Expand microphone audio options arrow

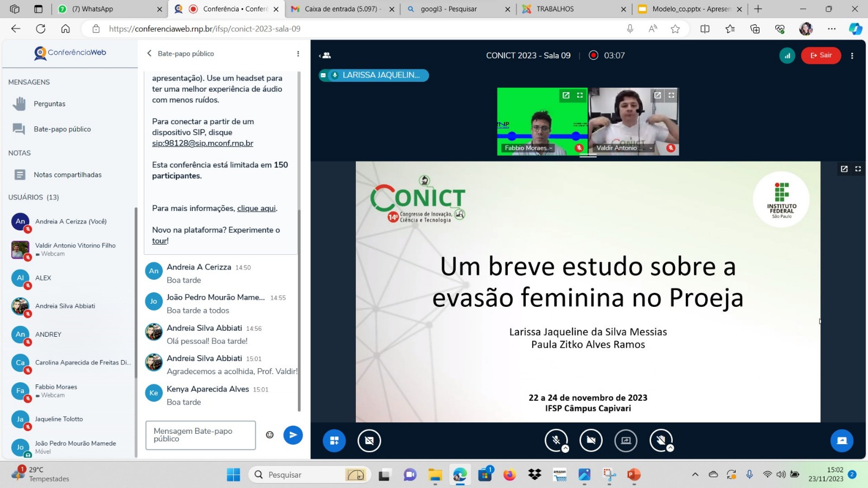pos(565,448)
